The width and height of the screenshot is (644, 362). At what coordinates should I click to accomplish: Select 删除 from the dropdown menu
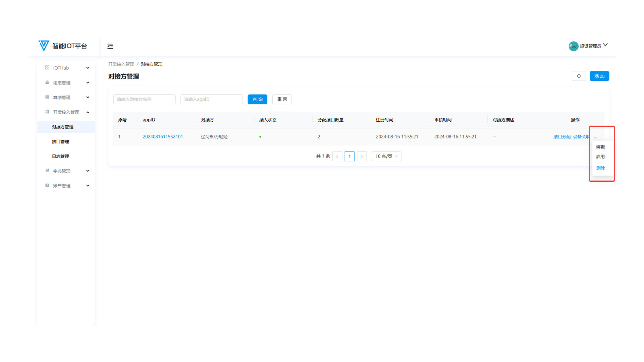pyautogui.click(x=600, y=168)
